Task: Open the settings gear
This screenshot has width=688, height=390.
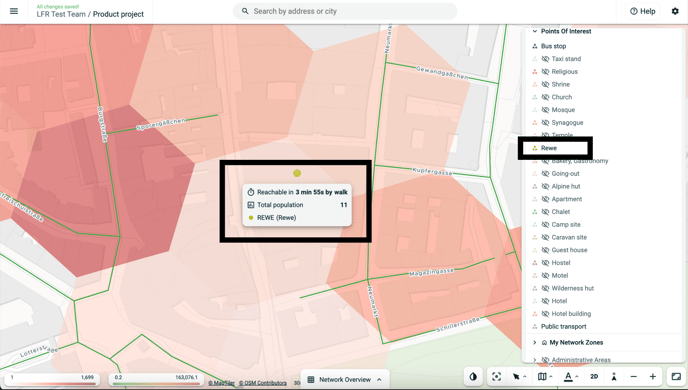Action: click(675, 11)
